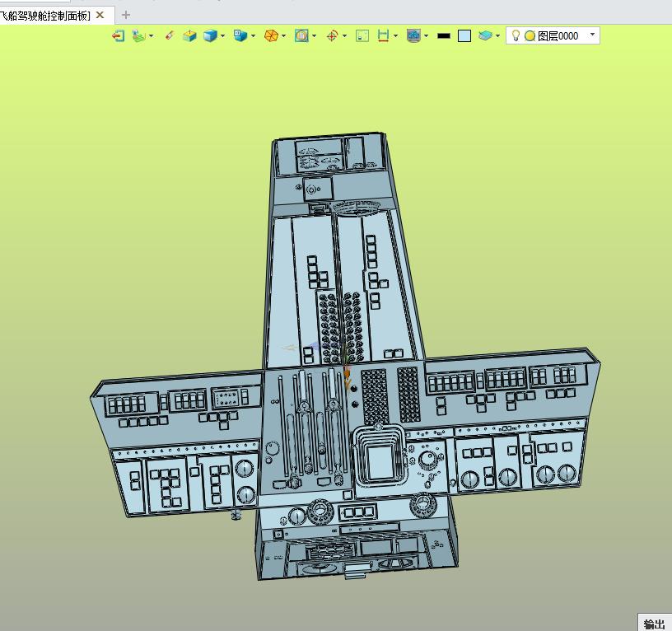Expand the monitor display icon dropdown arrow
The height and width of the screenshot is (631, 672).
(x=426, y=35)
